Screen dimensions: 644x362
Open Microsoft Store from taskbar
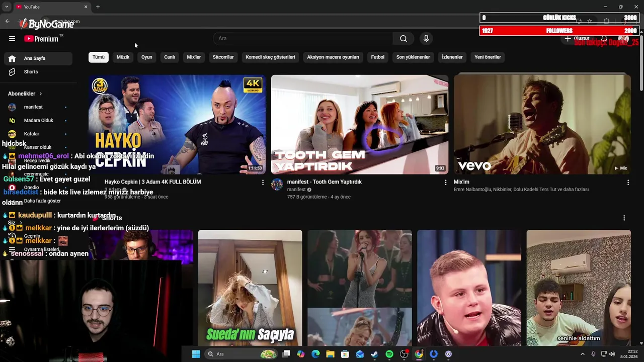(345, 354)
